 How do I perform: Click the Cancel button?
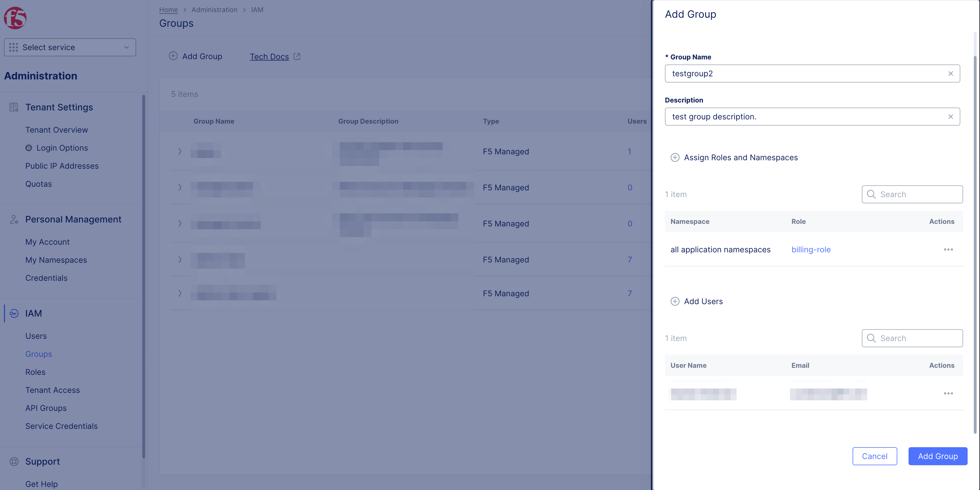pyautogui.click(x=874, y=456)
